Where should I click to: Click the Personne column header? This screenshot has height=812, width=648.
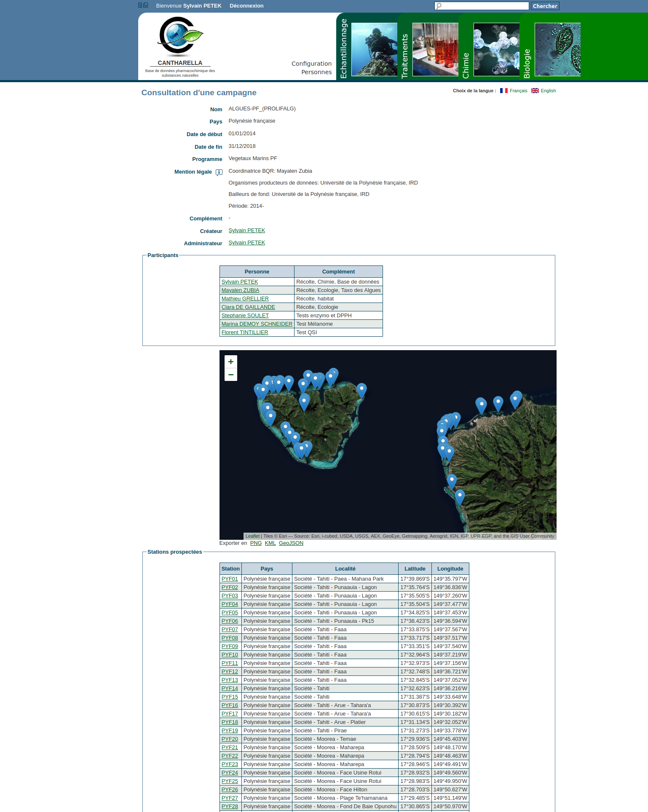257,272
